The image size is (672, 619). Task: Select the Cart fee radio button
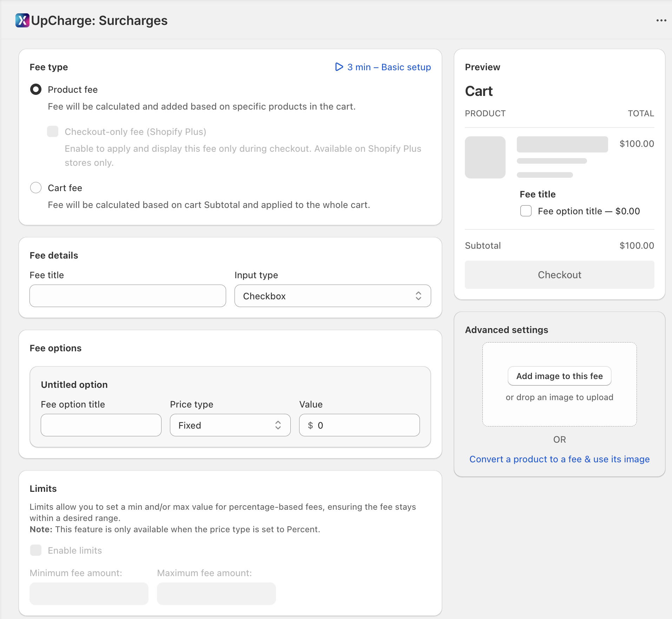pyautogui.click(x=35, y=188)
